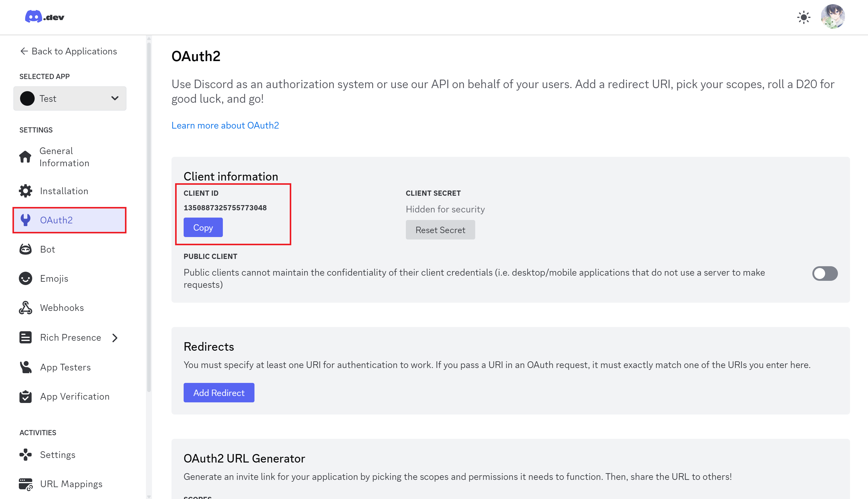
Task: Open the Test selected app dropdown
Action: click(x=70, y=99)
